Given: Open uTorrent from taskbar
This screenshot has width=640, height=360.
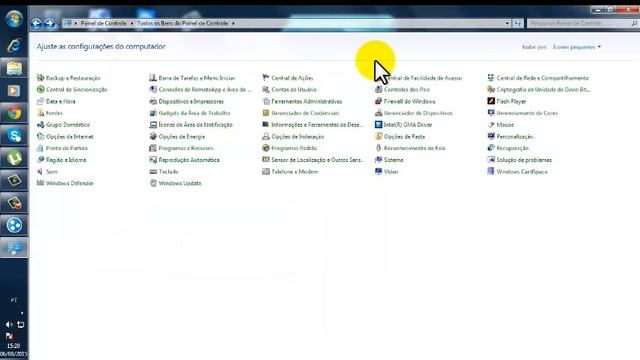Looking at the screenshot, I should (14, 158).
